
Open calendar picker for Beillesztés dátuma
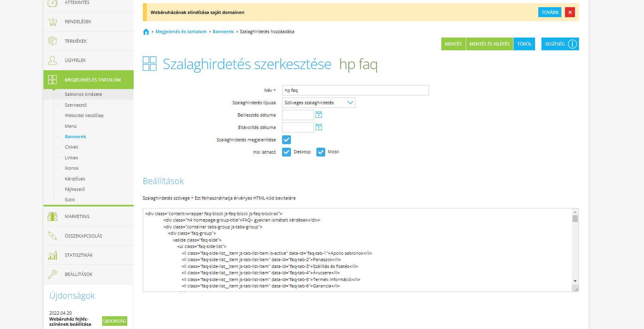coord(319,115)
